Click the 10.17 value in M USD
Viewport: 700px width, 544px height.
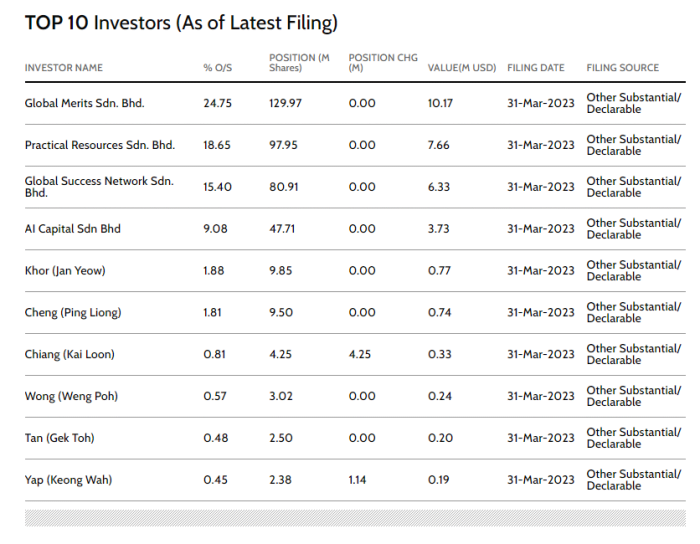440,103
